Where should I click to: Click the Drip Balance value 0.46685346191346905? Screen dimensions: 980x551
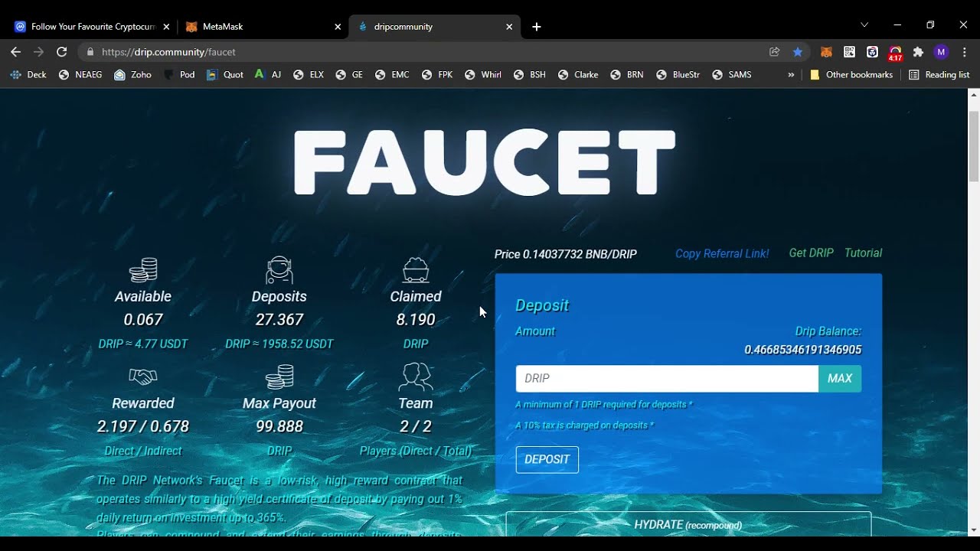(802, 350)
